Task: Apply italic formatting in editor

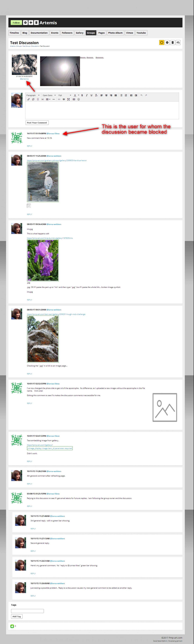Action: [87, 95]
